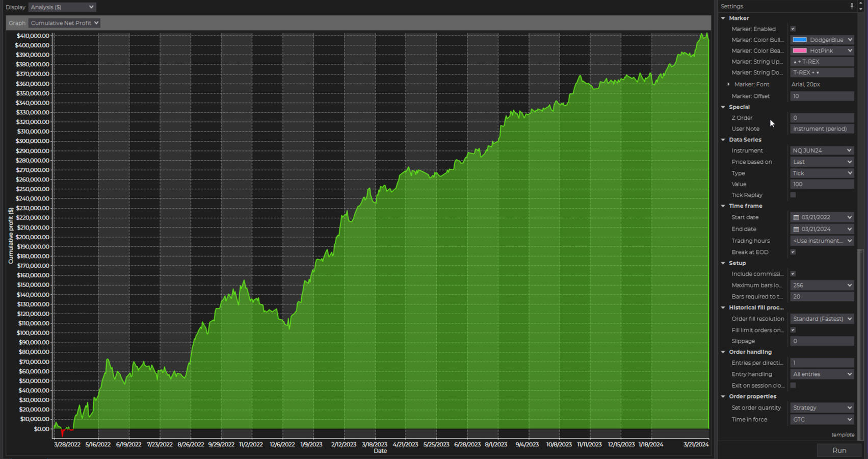Viewport: 868px width, 459px height.
Task: Uncheck the Marker: Enabled checkbox
Action: pos(793,29)
